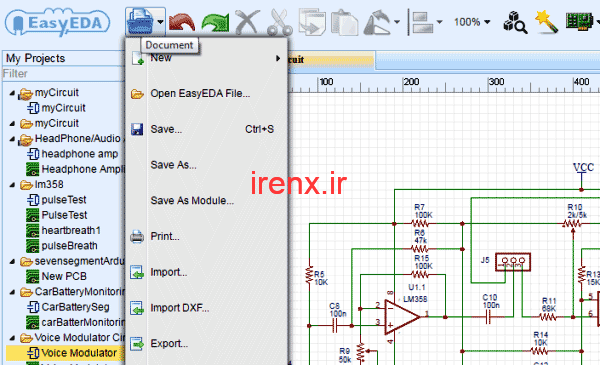The height and width of the screenshot is (365, 600).
Task: Click the red Undo arrow
Action: pos(182,22)
